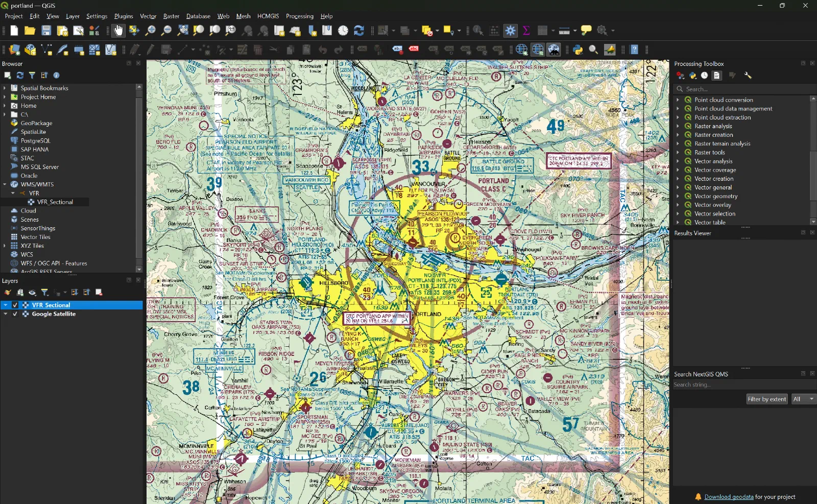Click the Zoom In magnifier tool
817x504 pixels.
click(150, 31)
